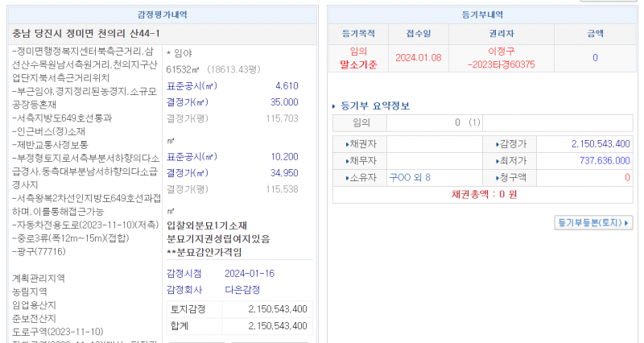This screenshot has width=644, height=343.
Task: Click the address 충남 당진시 정미면 천의리 산44-1
Action: click(86, 33)
